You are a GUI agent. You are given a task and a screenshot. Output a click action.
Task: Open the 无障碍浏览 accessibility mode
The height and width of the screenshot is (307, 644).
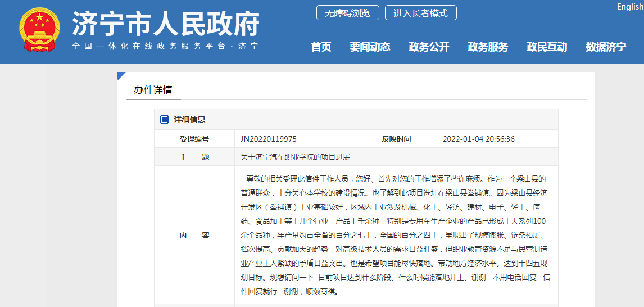[x=347, y=13]
